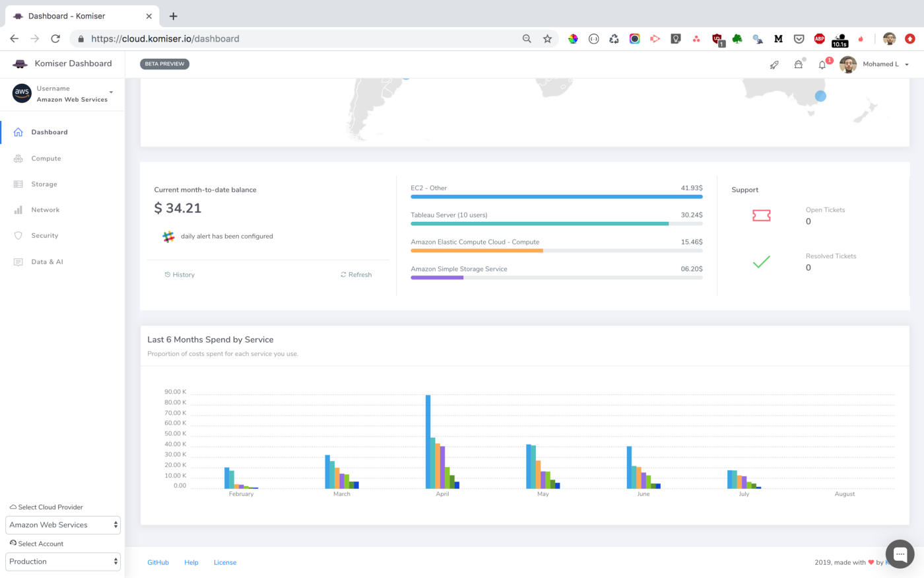This screenshot has width=924, height=578.
Task: Click the Mohamed L profile avatar
Action: (x=848, y=64)
